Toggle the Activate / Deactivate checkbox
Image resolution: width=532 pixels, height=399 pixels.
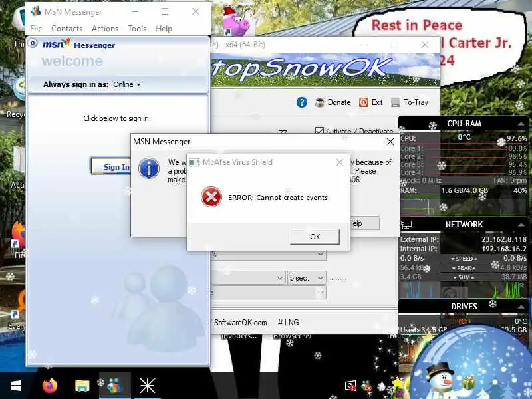(319, 131)
